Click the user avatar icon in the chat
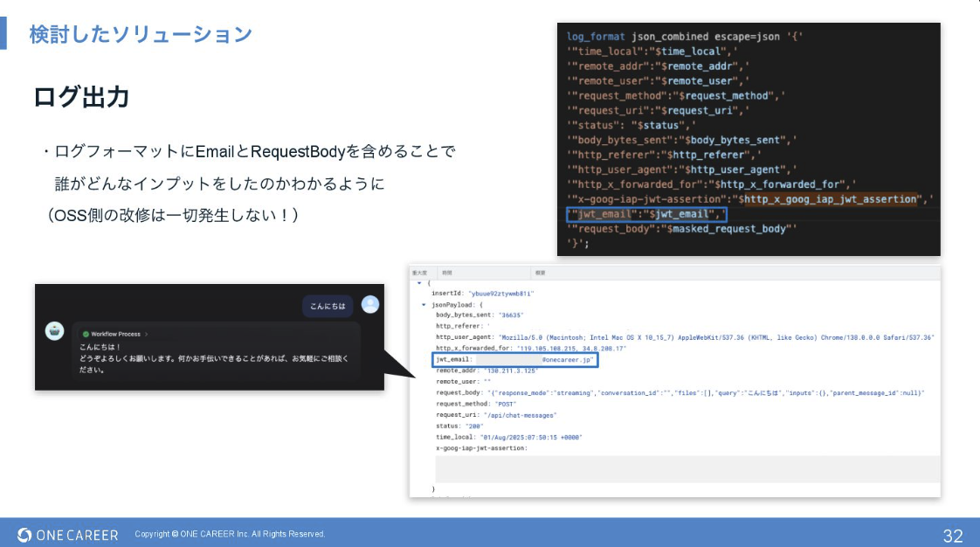This screenshot has height=547, width=980. 370,304
